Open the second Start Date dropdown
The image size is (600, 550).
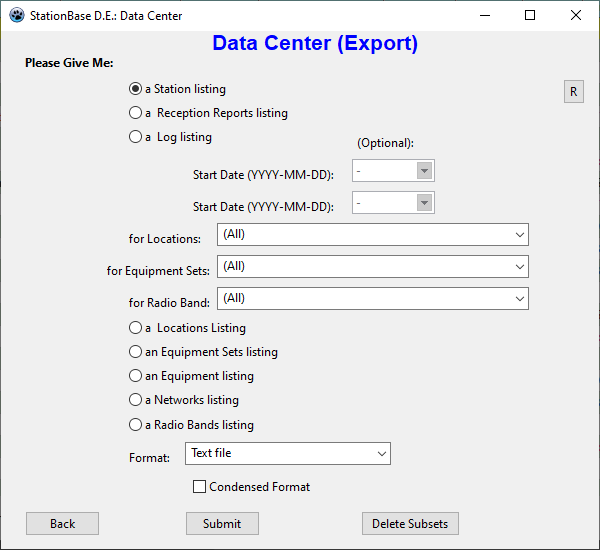[425, 203]
